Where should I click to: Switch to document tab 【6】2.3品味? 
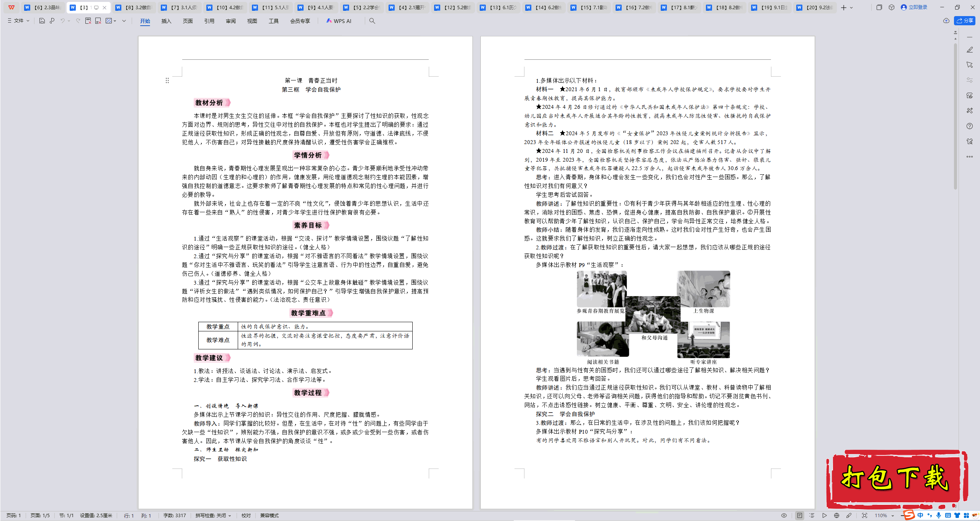coord(43,7)
